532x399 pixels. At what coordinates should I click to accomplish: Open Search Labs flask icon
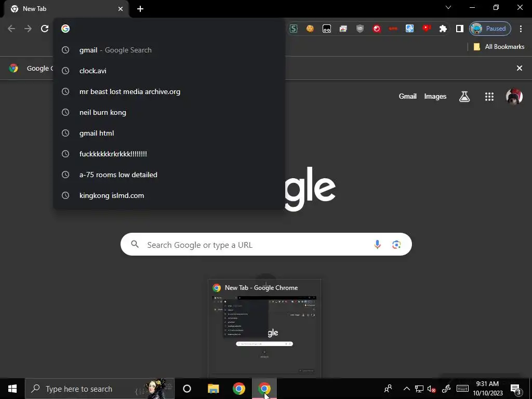[464, 97]
